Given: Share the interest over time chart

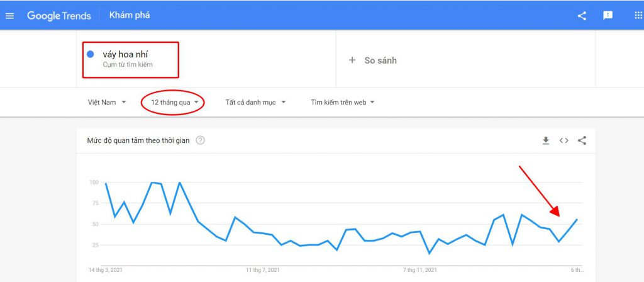Looking at the screenshot, I should [x=582, y=140].
